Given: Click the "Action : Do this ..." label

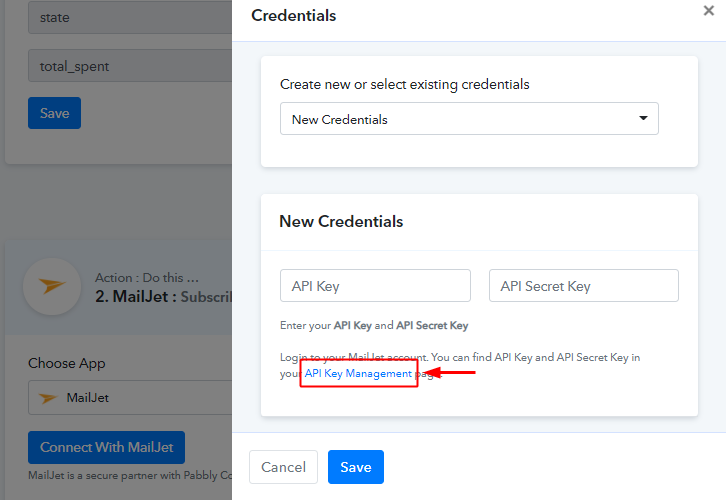Looking at the screenshot, I should [147, 277].
